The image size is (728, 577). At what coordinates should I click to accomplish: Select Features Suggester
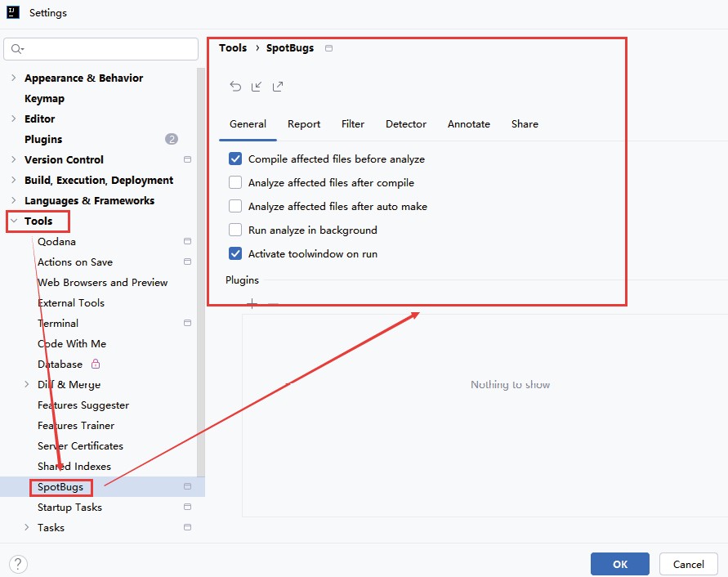point(83,405)
